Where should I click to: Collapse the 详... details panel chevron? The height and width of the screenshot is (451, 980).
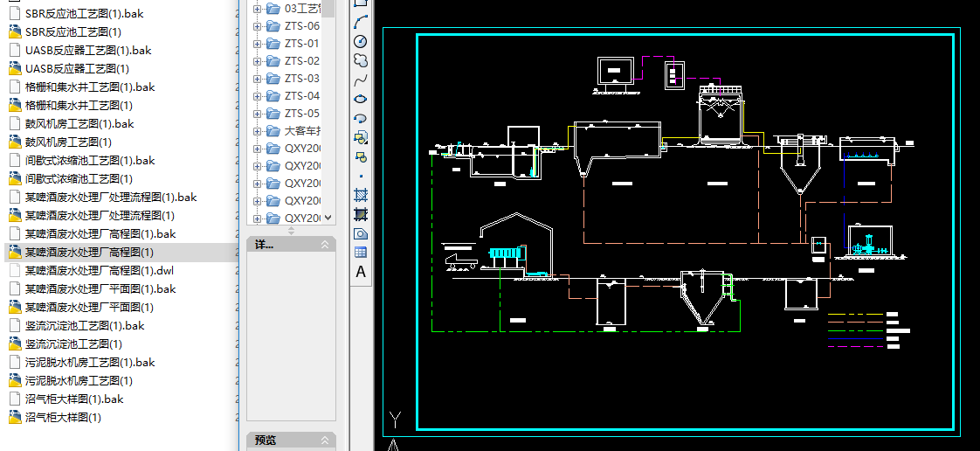point(325,245)
